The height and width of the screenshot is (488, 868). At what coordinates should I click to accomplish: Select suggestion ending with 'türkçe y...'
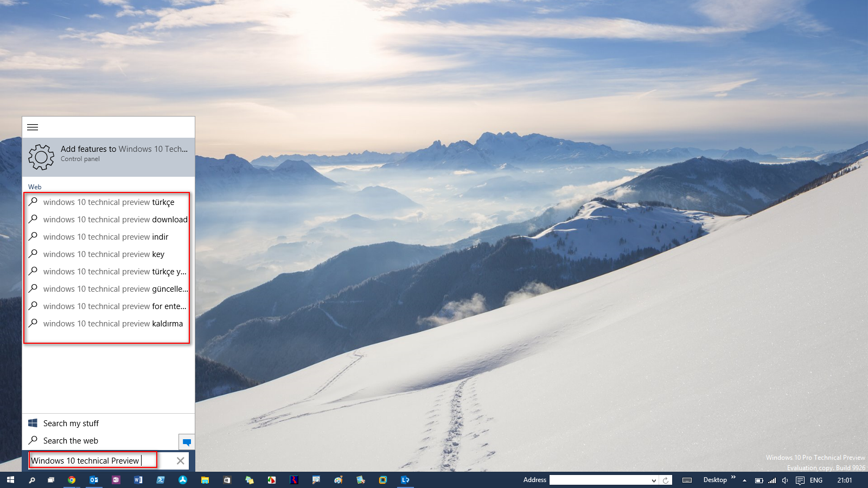(x=108, y=272)
